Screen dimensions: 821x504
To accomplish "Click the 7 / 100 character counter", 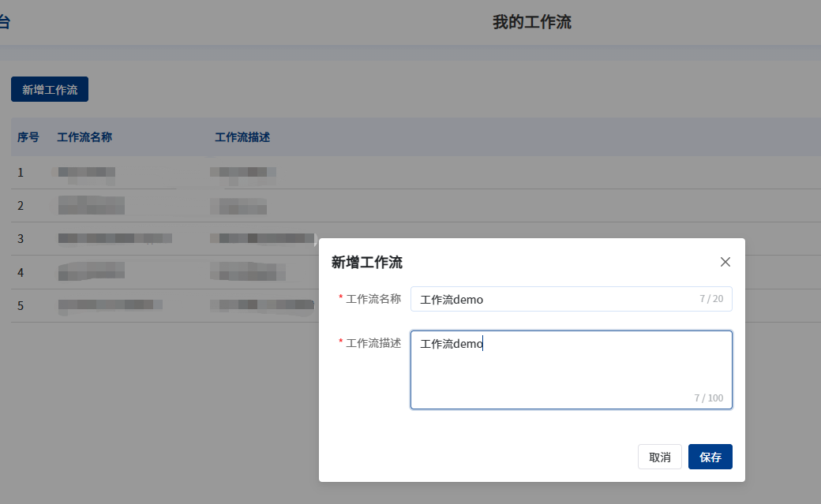I will click(708, 398).
